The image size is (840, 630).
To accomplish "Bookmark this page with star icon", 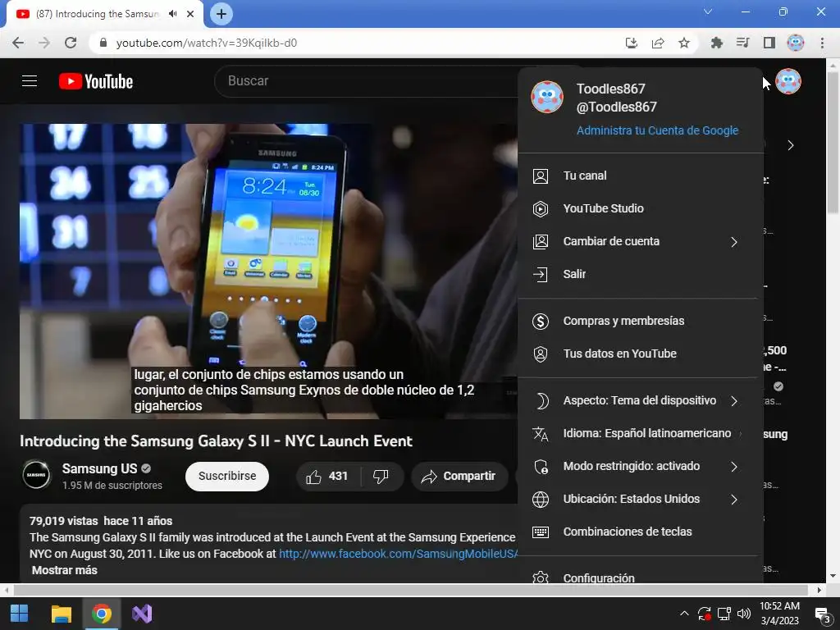I will click(684, 43).
